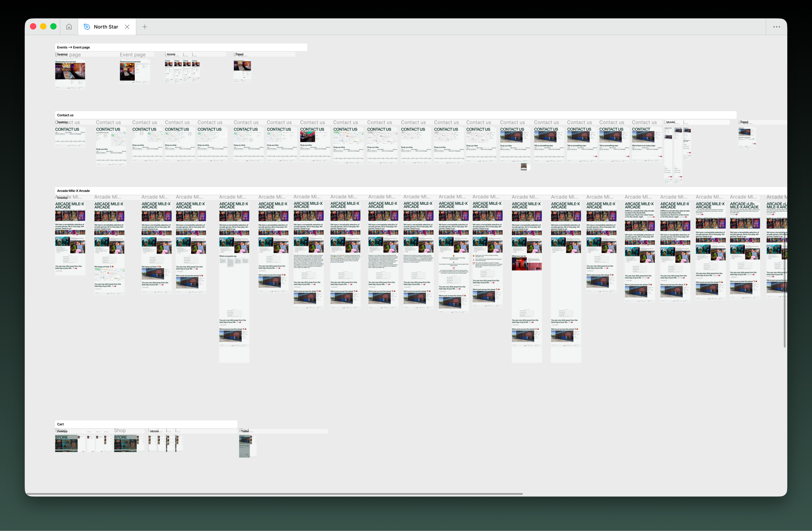Click the Home icon in the tab bar
Screen dimensions: 812x531
point(69,27)
